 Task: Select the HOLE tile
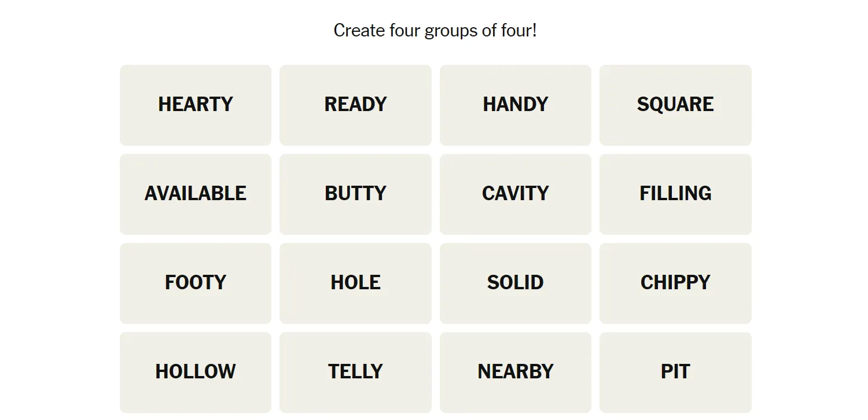pos(355,283)
